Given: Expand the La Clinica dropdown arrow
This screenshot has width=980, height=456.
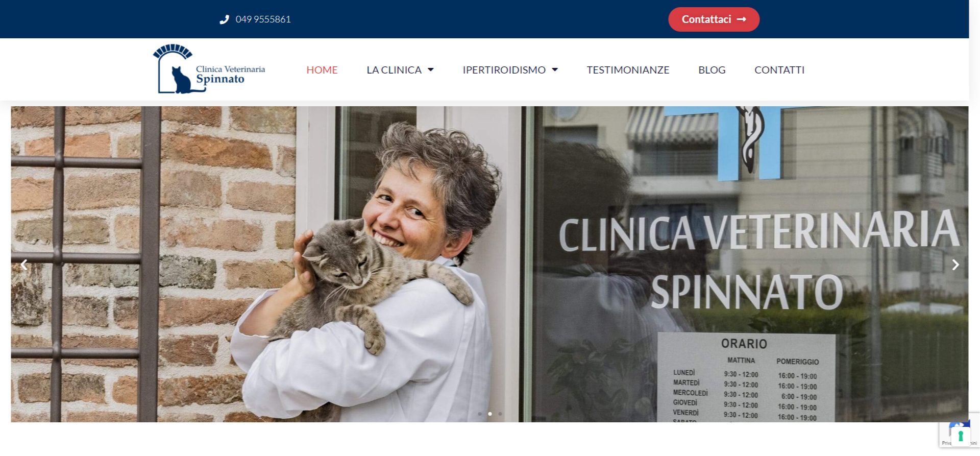Looking at the screenshot, I should 430,70.
